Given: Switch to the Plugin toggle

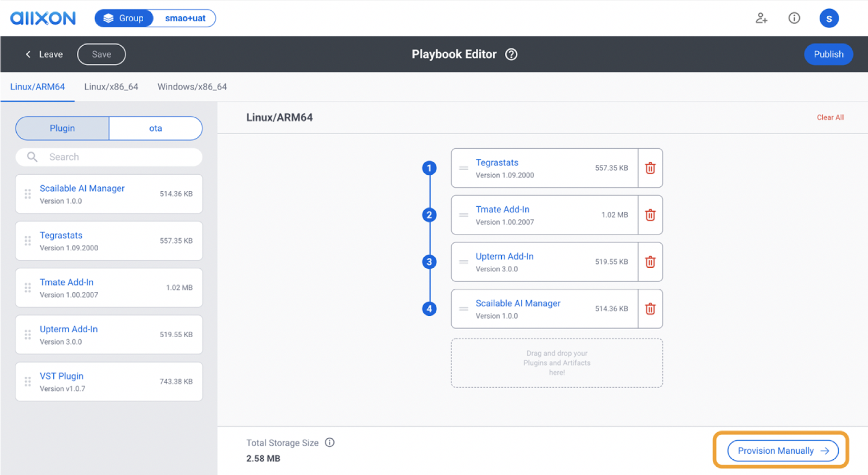Looking at the screenshot, I should (x=62, y=128).
